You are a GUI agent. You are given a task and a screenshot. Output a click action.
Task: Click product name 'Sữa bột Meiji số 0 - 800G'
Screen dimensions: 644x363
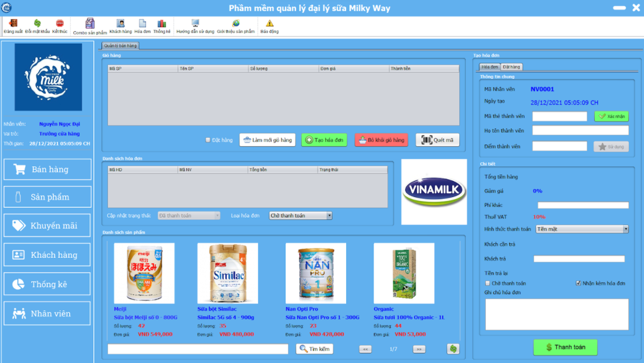(146, 317)
